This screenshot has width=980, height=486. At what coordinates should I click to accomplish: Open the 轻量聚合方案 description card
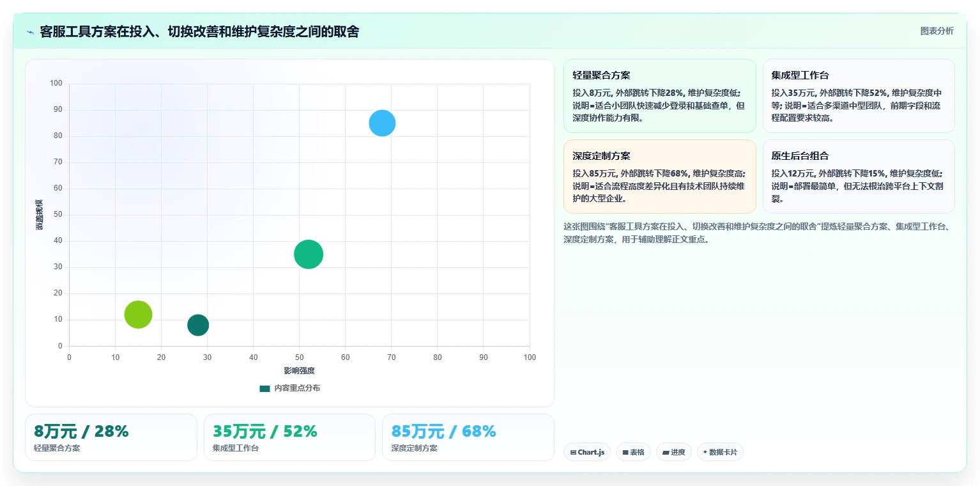[x=659, y=96]
